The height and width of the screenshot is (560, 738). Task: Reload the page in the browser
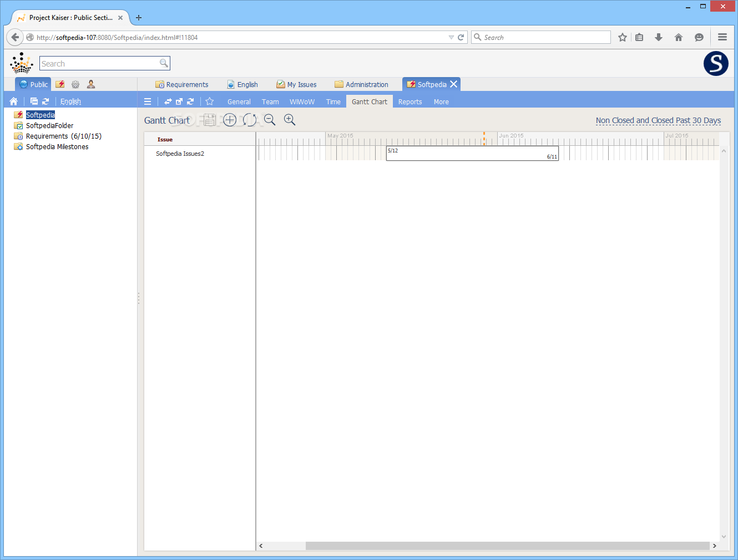(x=461, y=37)
